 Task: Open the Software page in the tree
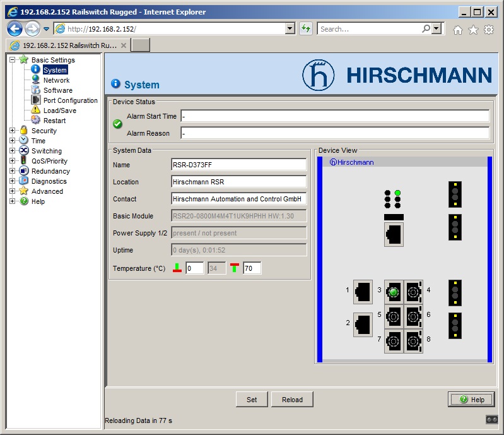pos(58,90)
